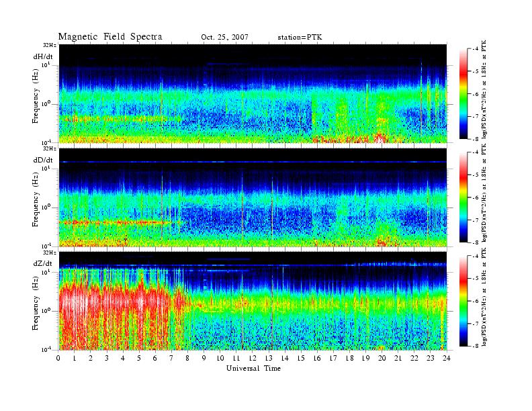Click the dD/dt spectrogram color scale bar

coord(463,197)
